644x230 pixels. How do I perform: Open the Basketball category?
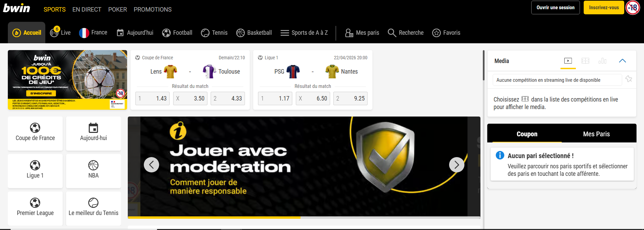click(x=254, y=33)
